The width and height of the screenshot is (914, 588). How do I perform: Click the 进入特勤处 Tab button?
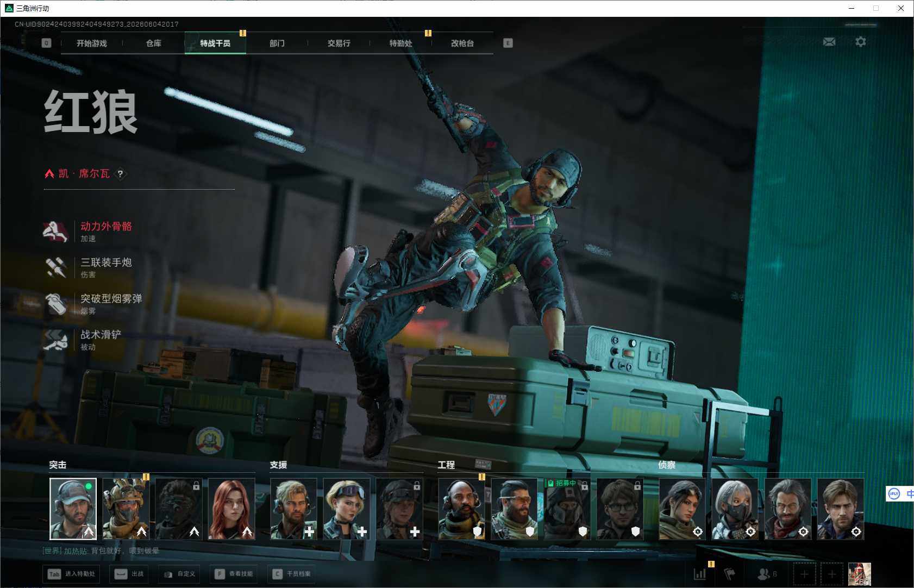(x=72, y=574)
